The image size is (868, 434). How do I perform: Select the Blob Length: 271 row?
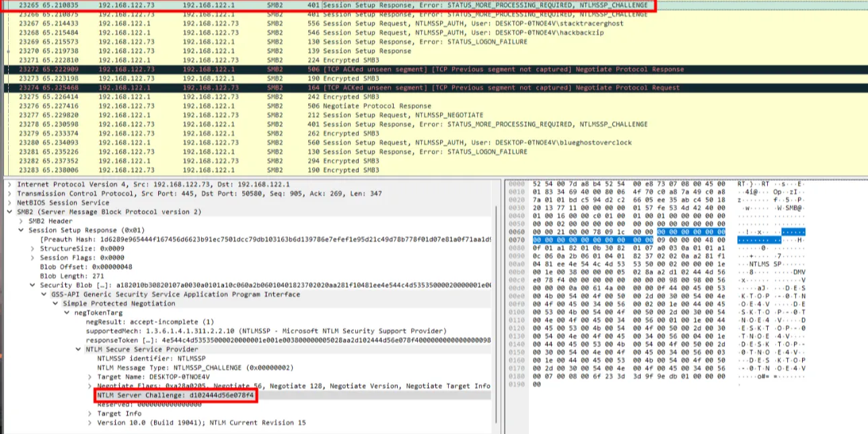(x=248, y=276)
